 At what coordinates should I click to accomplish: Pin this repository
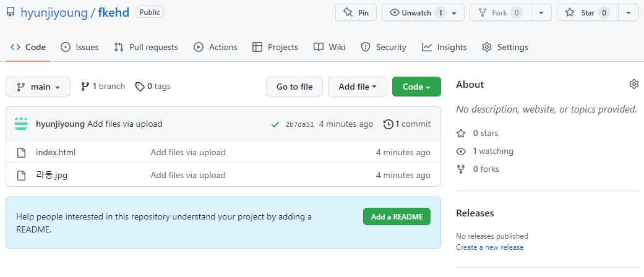(x=356, y=13)
